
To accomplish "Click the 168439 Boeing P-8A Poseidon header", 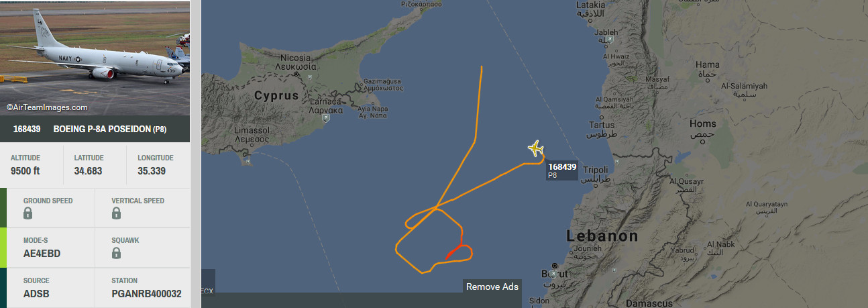I will [95, 130].
